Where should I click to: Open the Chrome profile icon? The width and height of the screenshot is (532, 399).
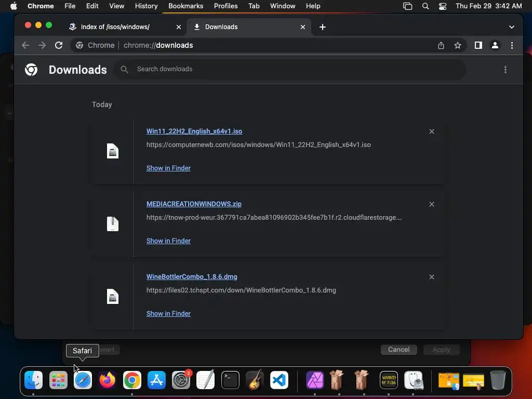coord(495,45)
